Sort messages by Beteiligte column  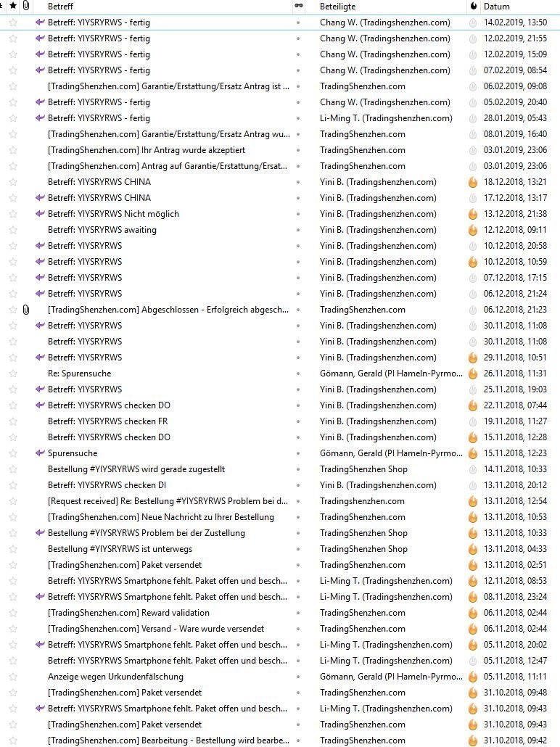(x=338, y=7)
